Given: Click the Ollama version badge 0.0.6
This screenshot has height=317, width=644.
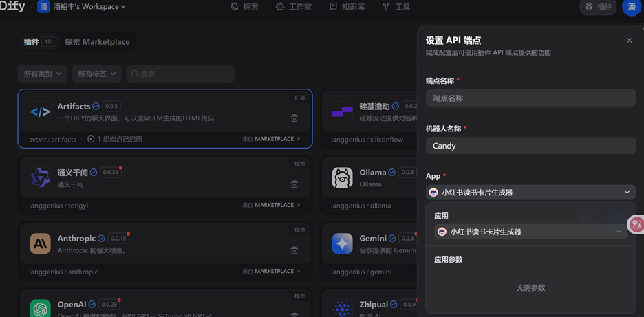Looking at the screenshot, I should pos(407,173).
